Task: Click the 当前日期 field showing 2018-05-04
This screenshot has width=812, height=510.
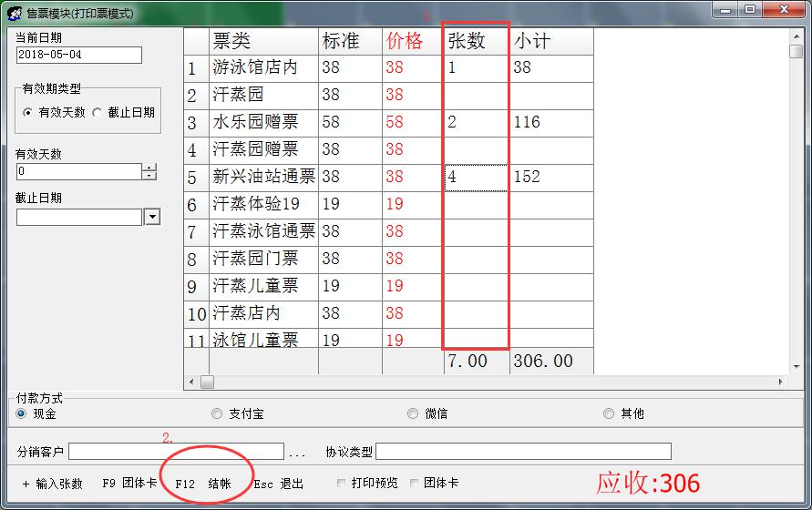Action: [x=79, y=55]
